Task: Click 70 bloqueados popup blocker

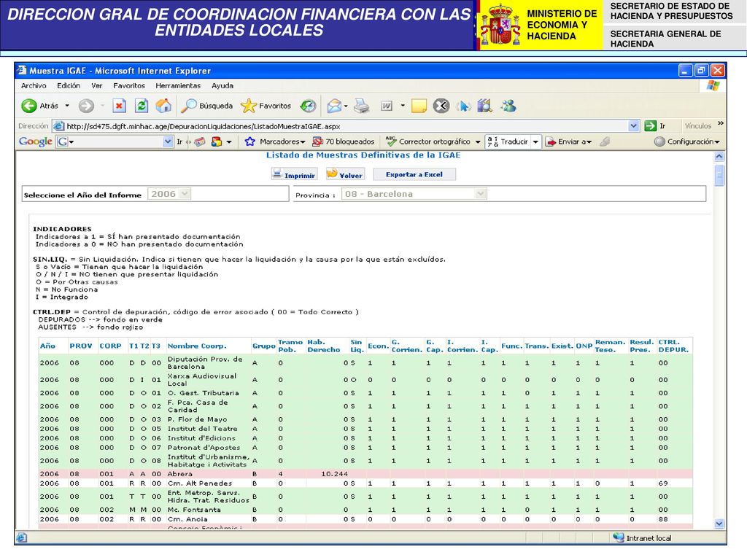Action: [x=344, y=141]
